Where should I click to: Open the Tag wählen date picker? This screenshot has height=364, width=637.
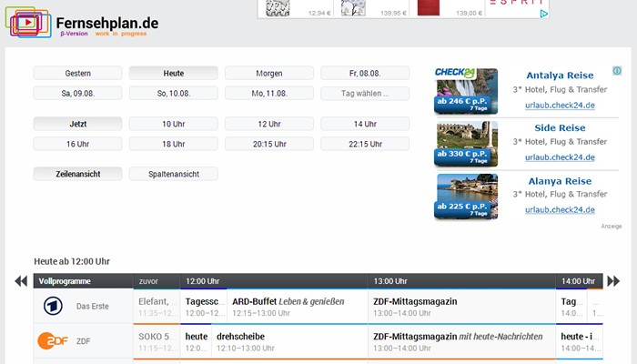pos(365,93)
